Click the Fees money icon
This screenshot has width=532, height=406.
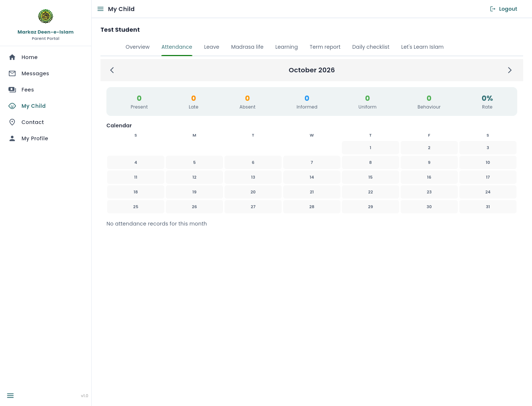(12, 90)
